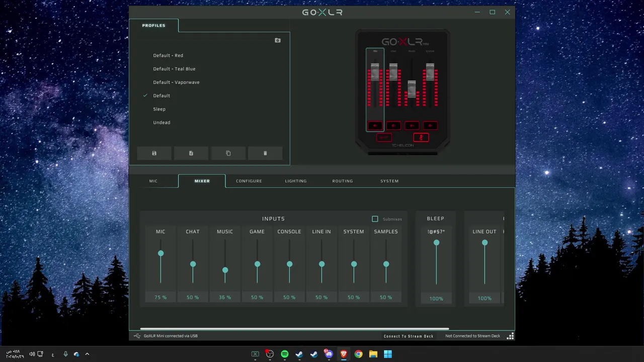644x362 pixels.
Task: Click 'GoXLR Mini connected via USB' text
Action: point(171,336)
